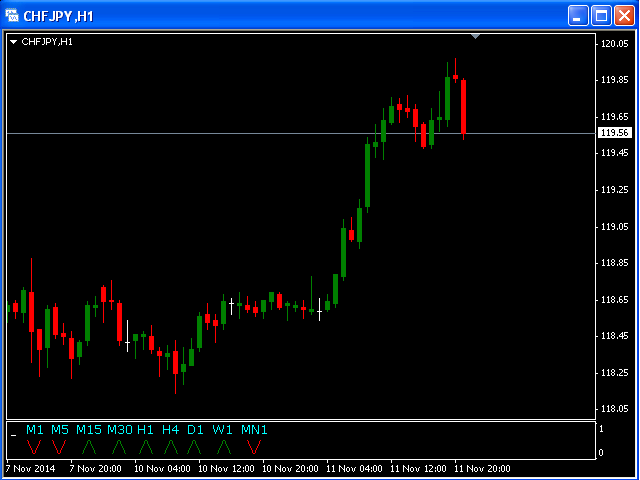The height and width of the screenshot is (480, 640).
Task: Click the green up arrow under M15
Action: click(89, 446)
